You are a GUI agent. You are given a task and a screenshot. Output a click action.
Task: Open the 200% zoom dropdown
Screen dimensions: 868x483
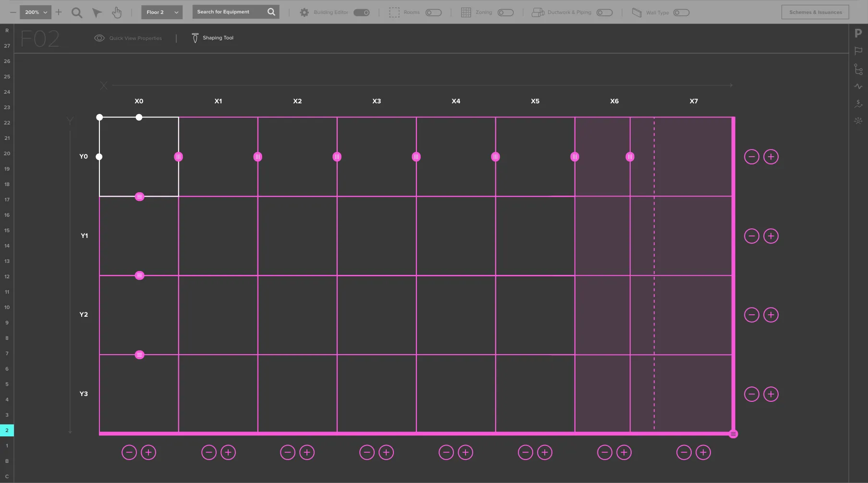[x=36, y=12]
